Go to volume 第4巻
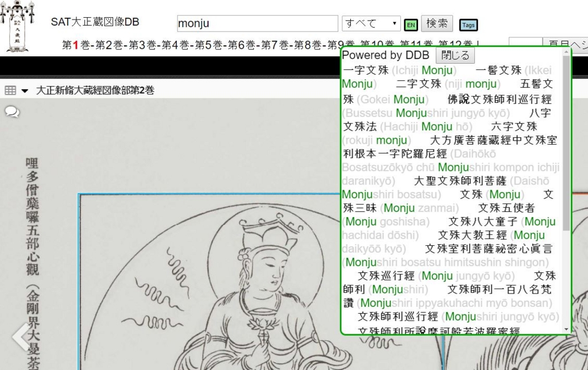The height and width of the screenshot is (370, 588). coord(176,45)
